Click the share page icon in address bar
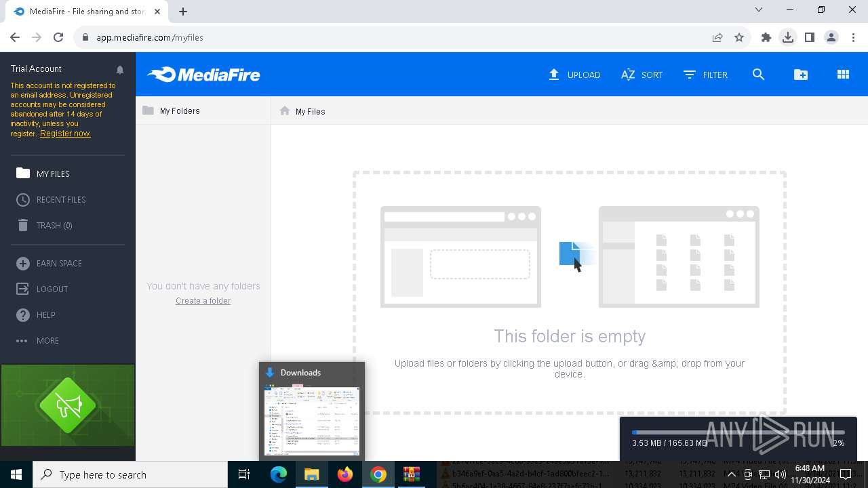 717,37
